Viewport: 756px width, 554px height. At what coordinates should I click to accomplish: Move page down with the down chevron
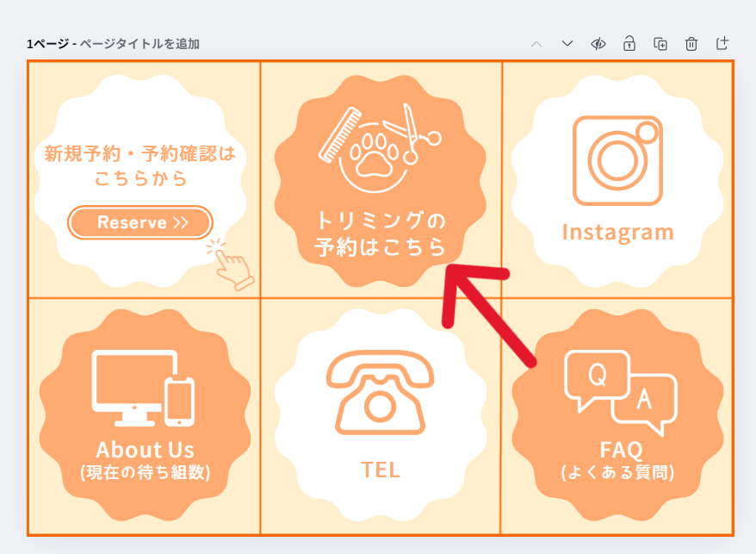click(x=567, y=44)
